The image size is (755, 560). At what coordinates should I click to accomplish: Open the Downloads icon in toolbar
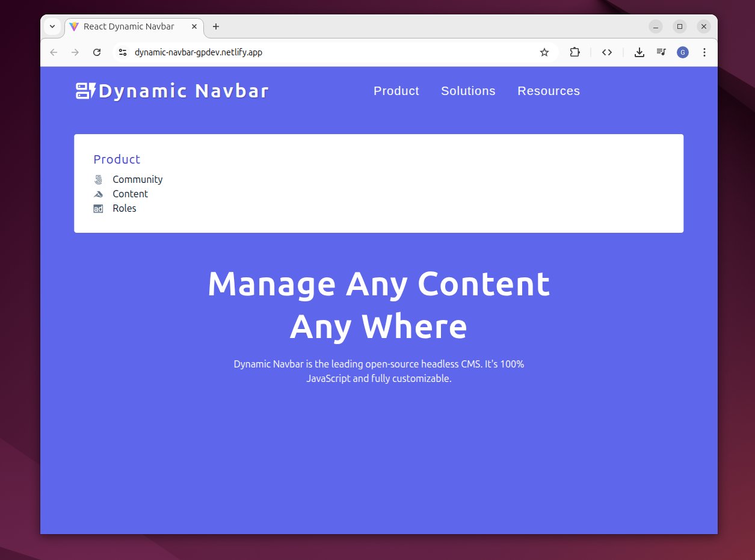pyautogui.click(x=639, y=52)
